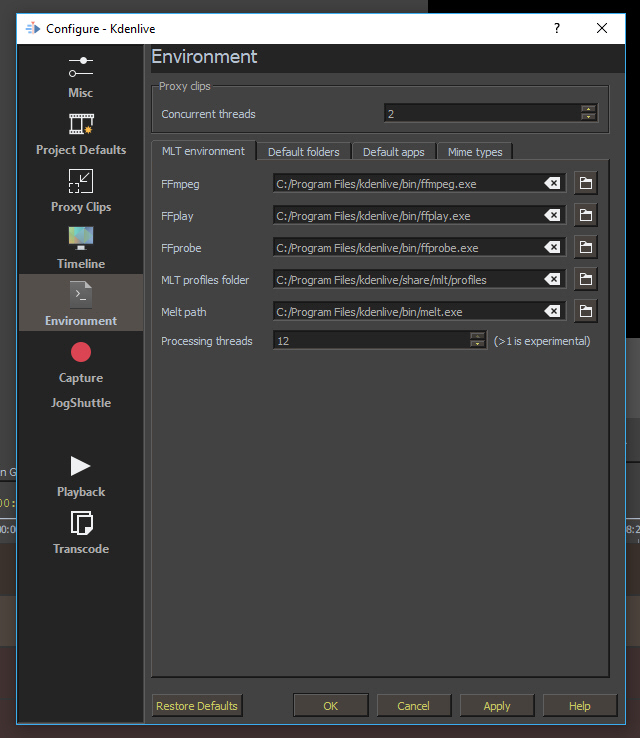The image size is (640, 738).
Task: Open the Proxy Clips settings page
Action: coord(80,192)
